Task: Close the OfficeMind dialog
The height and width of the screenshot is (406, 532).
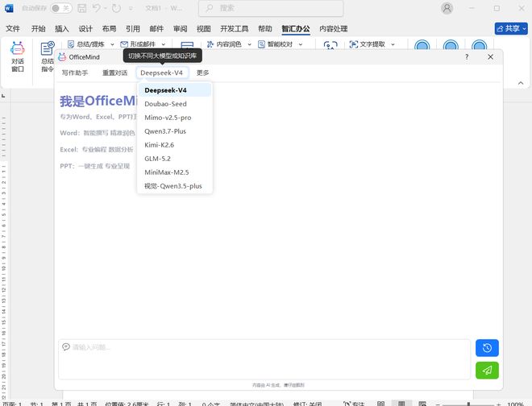Action: tap(490, 56)
